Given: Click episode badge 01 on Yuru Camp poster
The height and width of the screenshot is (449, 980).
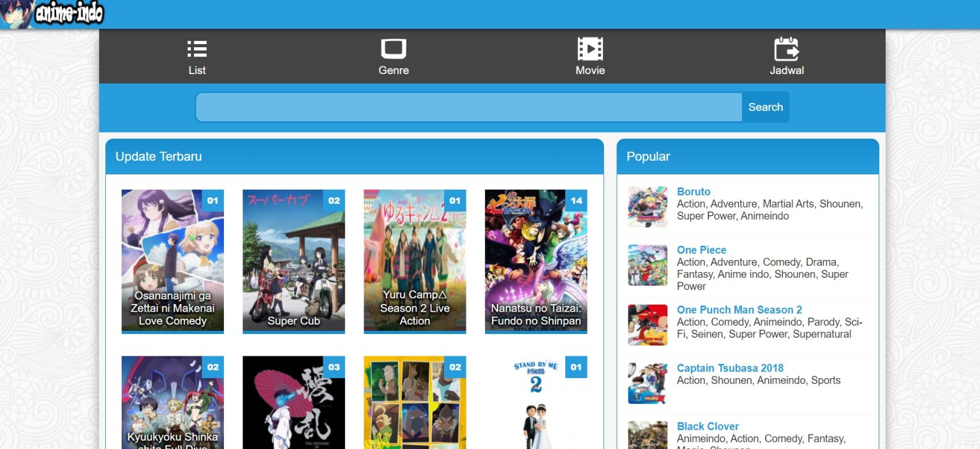Looking at the screenshot, I should tap(455, 201).
